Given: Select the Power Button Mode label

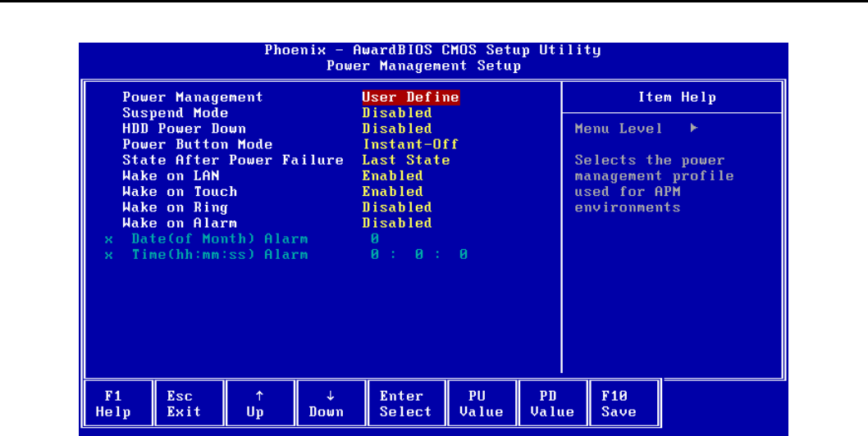Looking at the screenshot, I should [198, 144].
